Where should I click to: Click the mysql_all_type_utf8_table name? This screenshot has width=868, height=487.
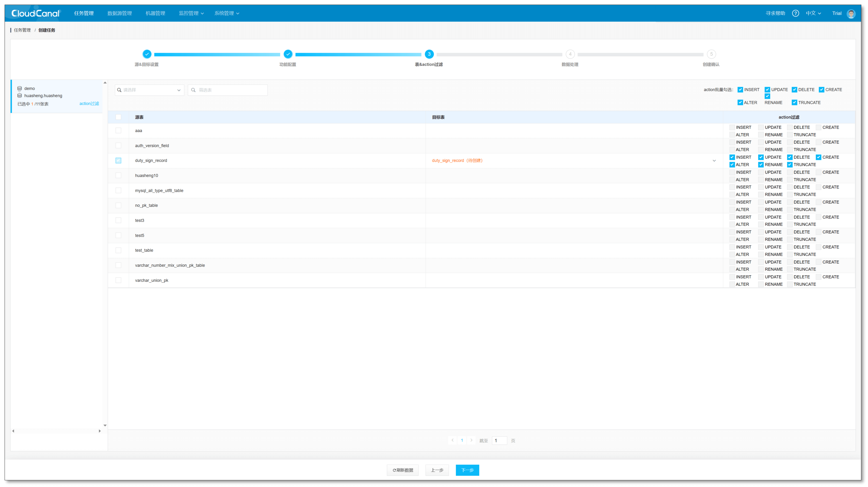click(x=159, y=190)
